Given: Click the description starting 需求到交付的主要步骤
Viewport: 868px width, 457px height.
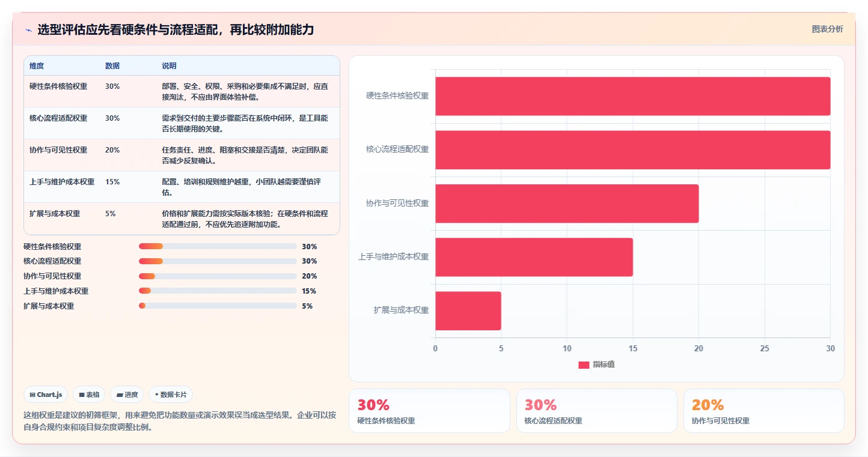Looking at the screenshot, I should tap(245, 123).
